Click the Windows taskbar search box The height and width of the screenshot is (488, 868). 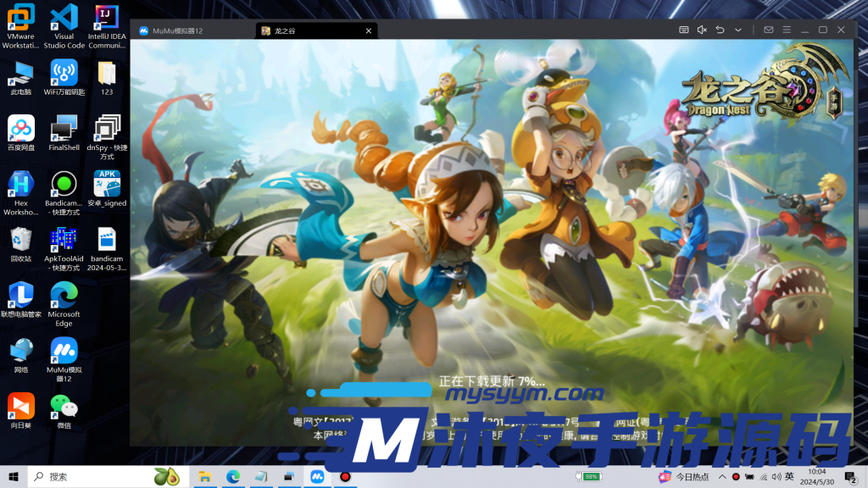(93, 477)
